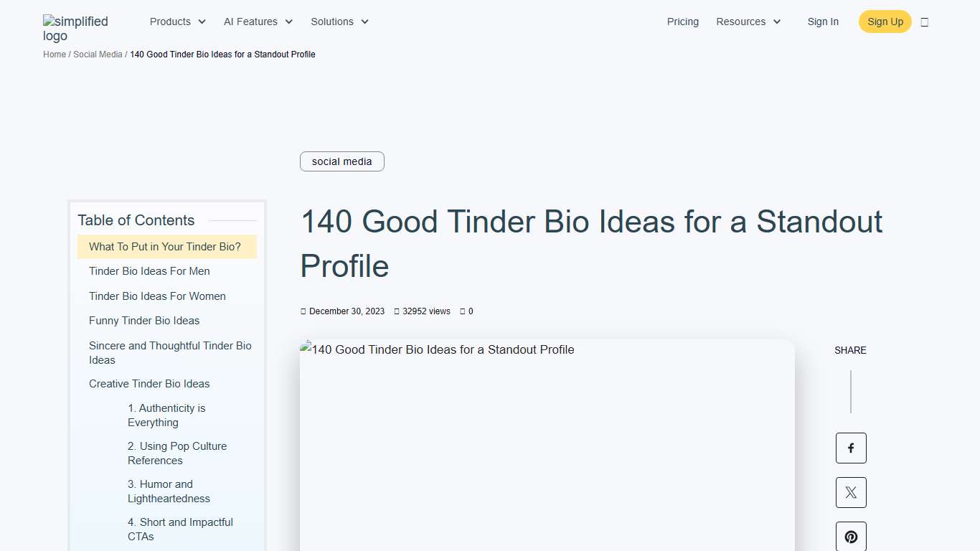The width and height of the screenshot is (980, 551).
Task: Click the Simplified logo
Action: pos(75,28)
